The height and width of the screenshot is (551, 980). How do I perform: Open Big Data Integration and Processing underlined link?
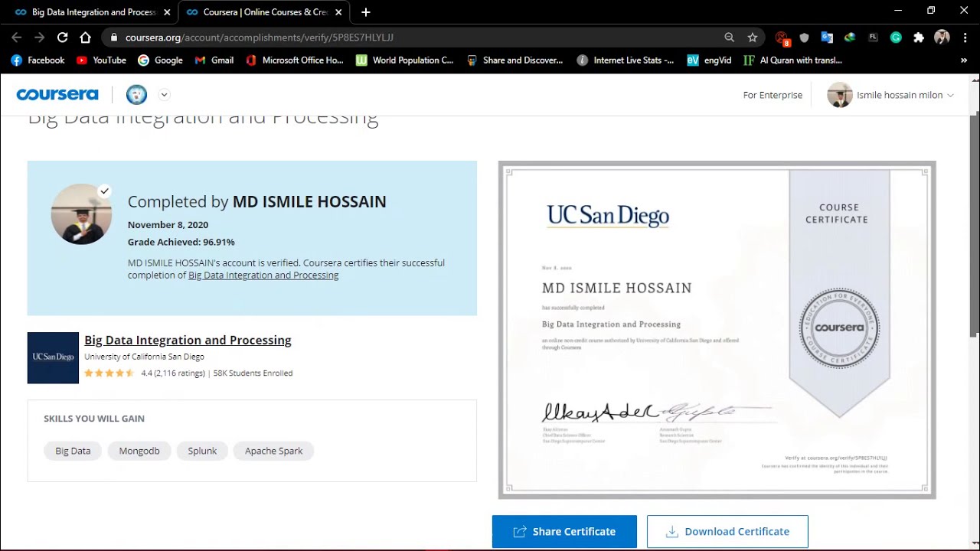(263, 275)
